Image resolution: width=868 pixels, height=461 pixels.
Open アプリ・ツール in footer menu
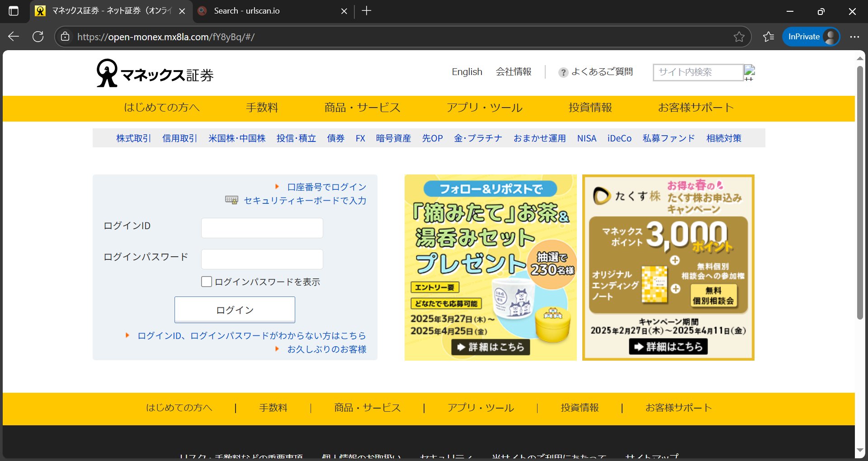481,408
